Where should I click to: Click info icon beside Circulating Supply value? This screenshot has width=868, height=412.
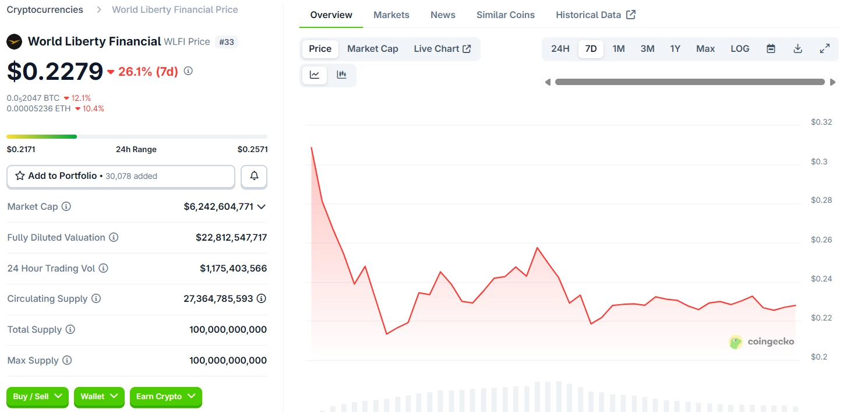262,298
